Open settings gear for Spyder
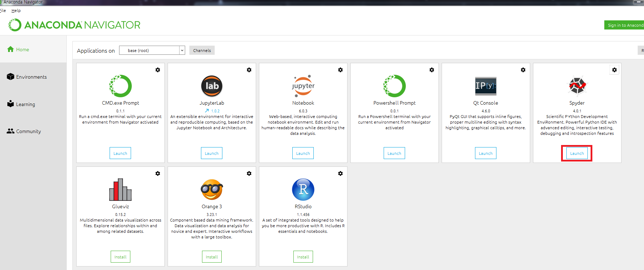 (614, 70)
